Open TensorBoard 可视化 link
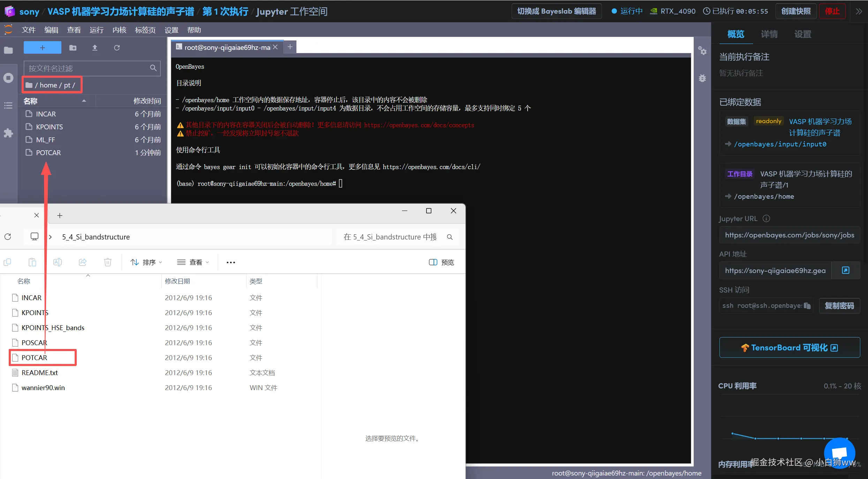 pos(789,347)
